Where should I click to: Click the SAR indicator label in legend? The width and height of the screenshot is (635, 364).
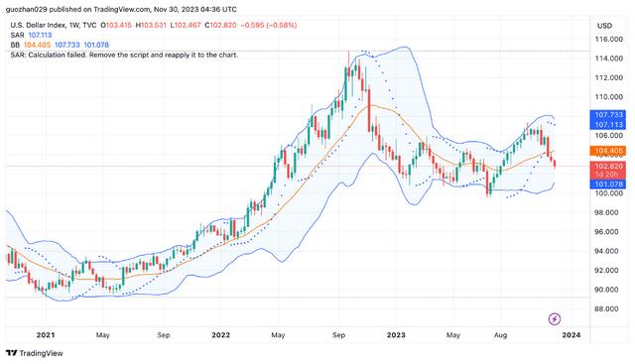[x=18, y=36]
